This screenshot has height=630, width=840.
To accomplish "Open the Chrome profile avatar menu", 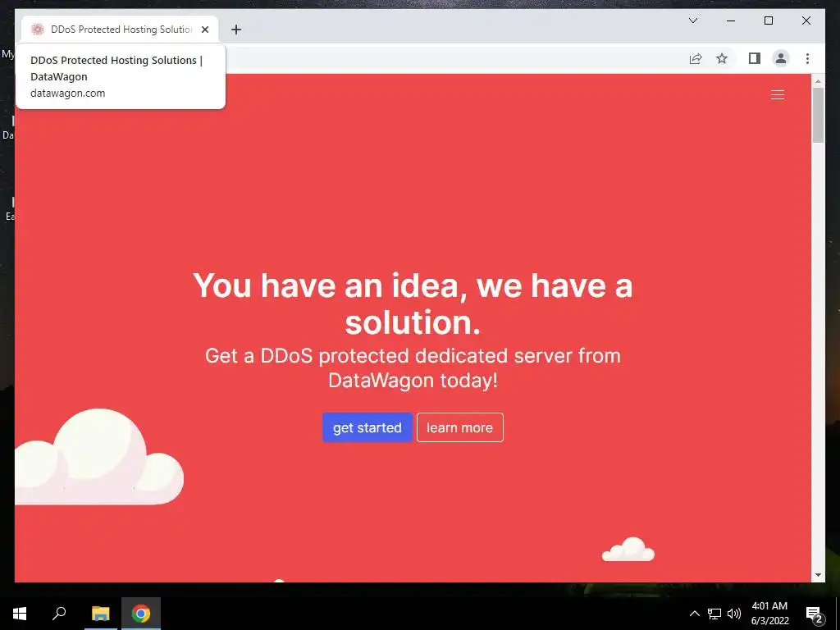I will 781,58.
